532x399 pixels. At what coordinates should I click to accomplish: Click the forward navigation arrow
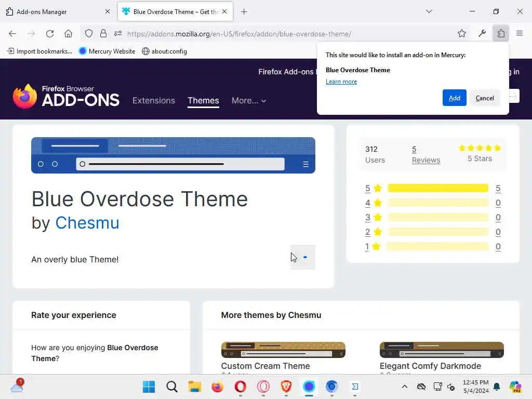tap(31, 34)
